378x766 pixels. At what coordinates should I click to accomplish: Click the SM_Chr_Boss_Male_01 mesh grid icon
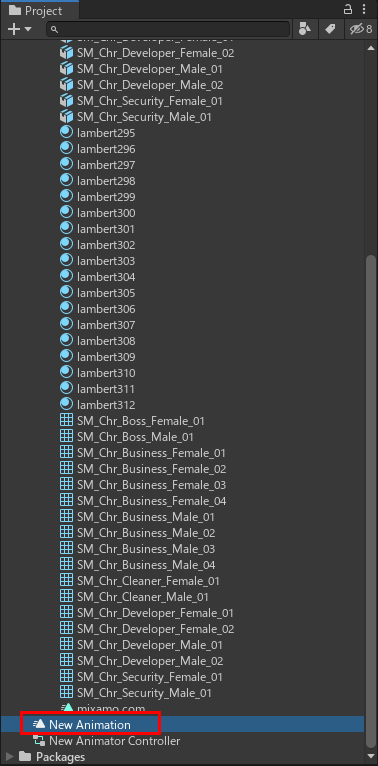[x=66, y=437]
